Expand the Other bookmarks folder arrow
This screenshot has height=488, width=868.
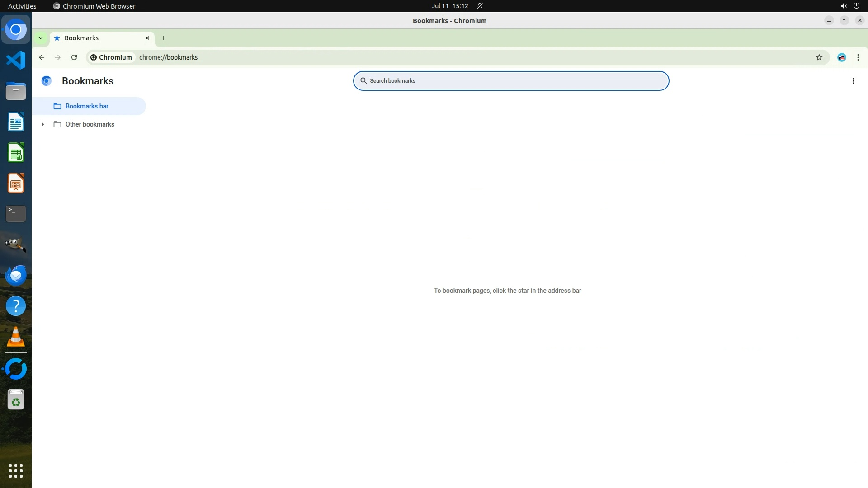[x=43, y=124]
